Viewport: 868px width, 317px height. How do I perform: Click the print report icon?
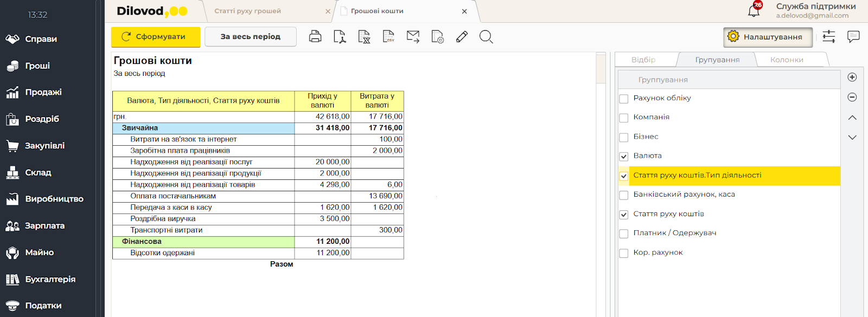click(315, 37)
